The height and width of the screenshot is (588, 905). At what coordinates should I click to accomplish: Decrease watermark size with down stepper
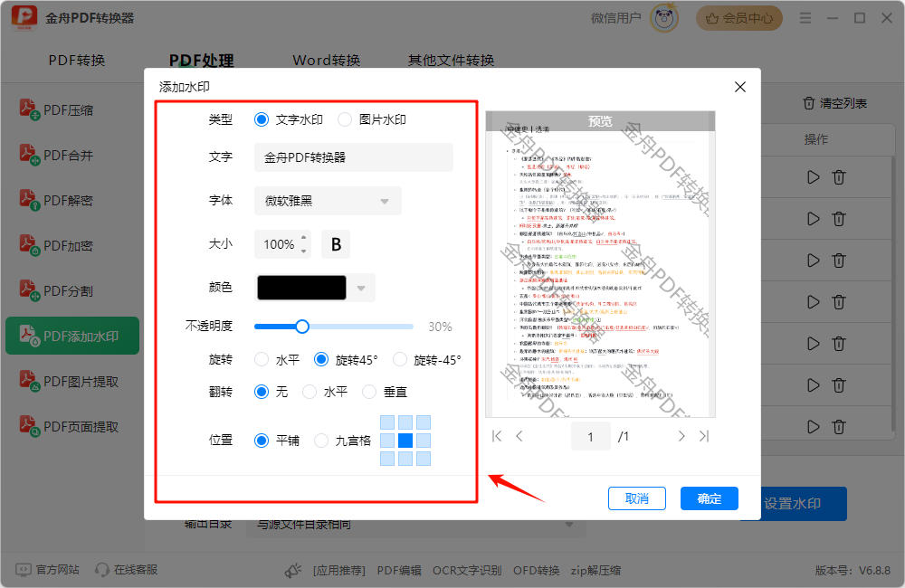pyautogui.click(x=303, y=251)
